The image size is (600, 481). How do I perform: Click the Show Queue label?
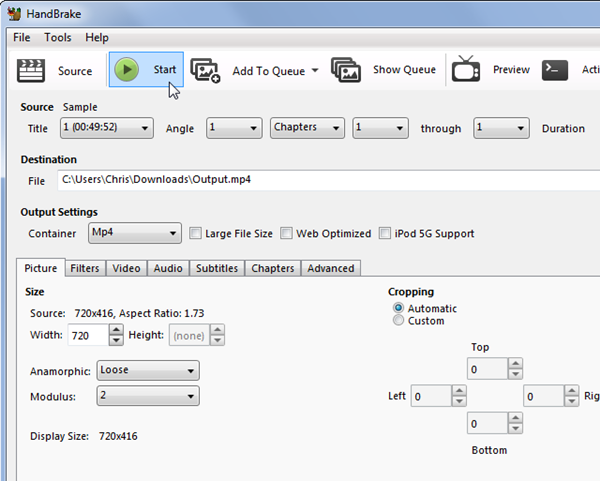tap(404, 69)
